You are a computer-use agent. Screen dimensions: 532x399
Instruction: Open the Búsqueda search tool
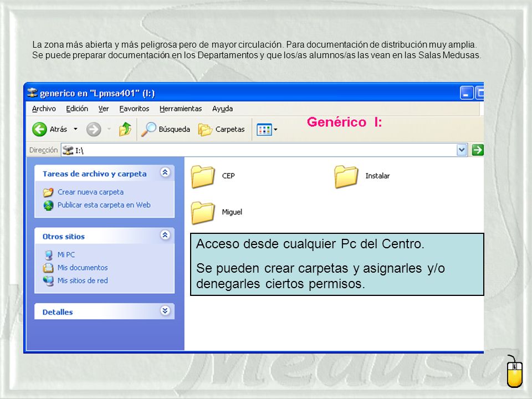pyautogui.click(x=166, y=129)
